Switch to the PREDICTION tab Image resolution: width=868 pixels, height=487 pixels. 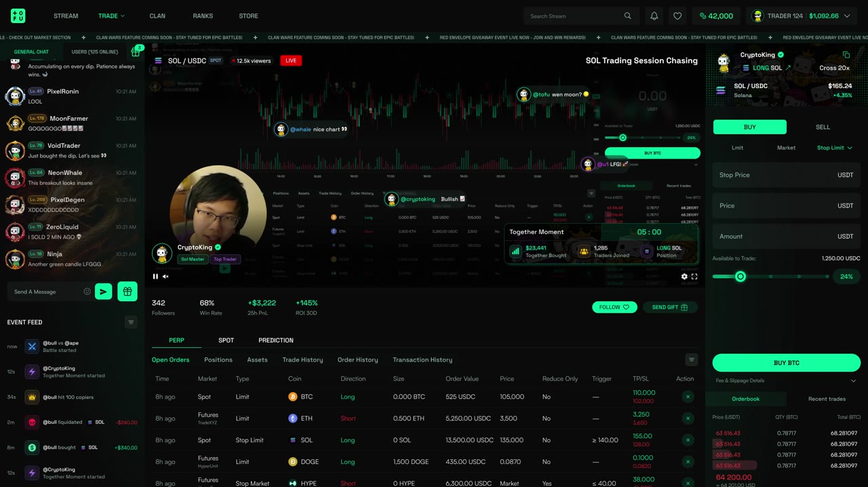(276, 340)
